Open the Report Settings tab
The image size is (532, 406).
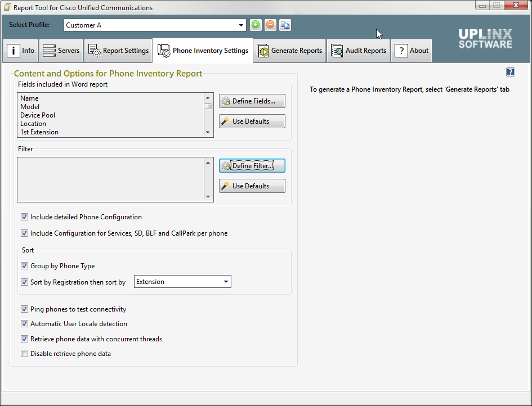click(x=118, y=51)
